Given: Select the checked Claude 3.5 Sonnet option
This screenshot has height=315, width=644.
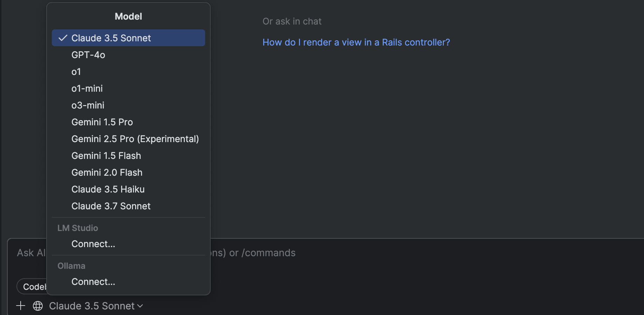Looking at the screenshot, I should (x=111, y=38).
